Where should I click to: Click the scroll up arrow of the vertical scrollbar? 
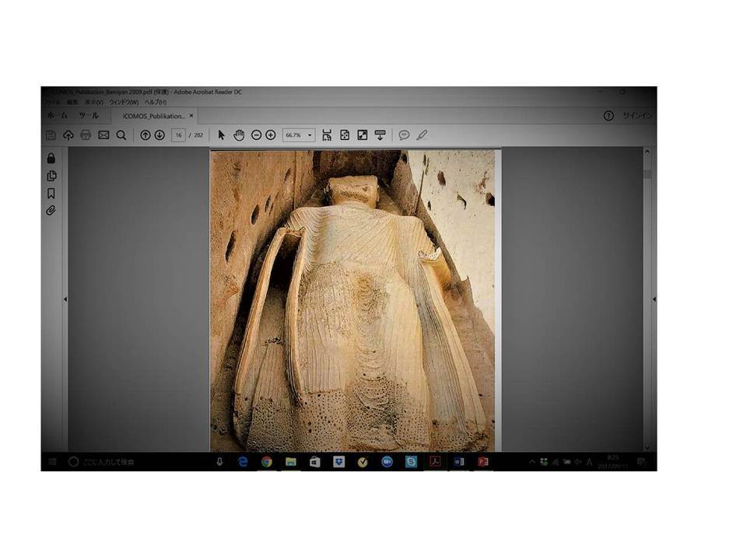[647, 152]
